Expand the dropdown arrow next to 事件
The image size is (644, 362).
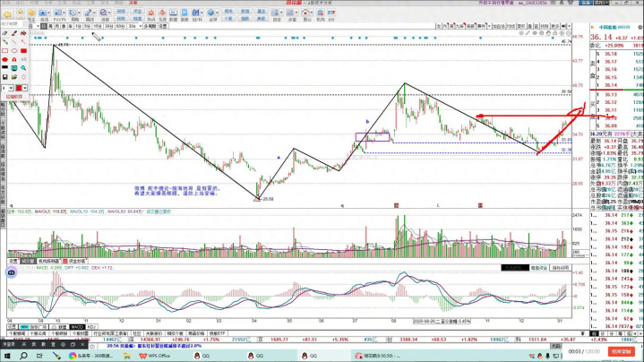tap(489, 26)
